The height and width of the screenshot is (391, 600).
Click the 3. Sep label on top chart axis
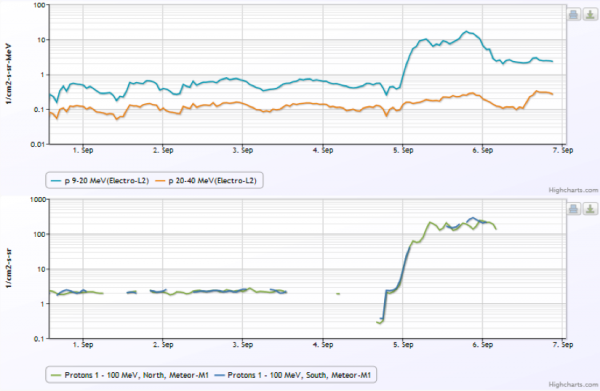pos(243,150)
